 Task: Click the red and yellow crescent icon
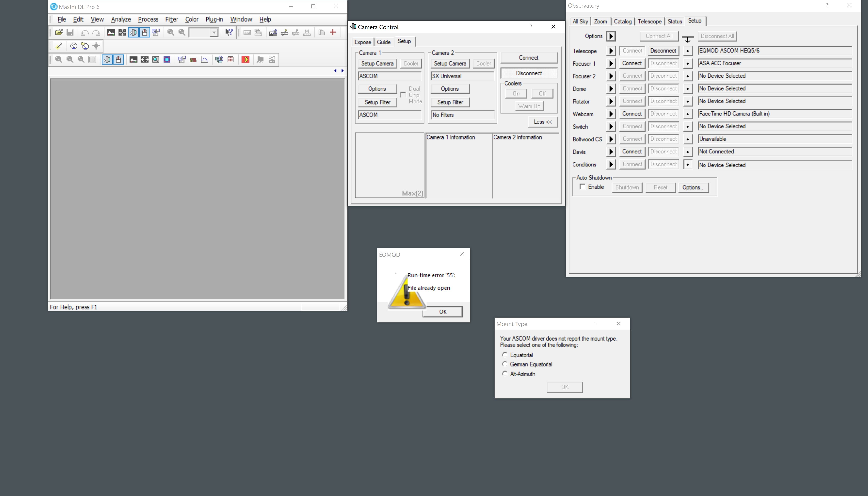tap(245, 60)
